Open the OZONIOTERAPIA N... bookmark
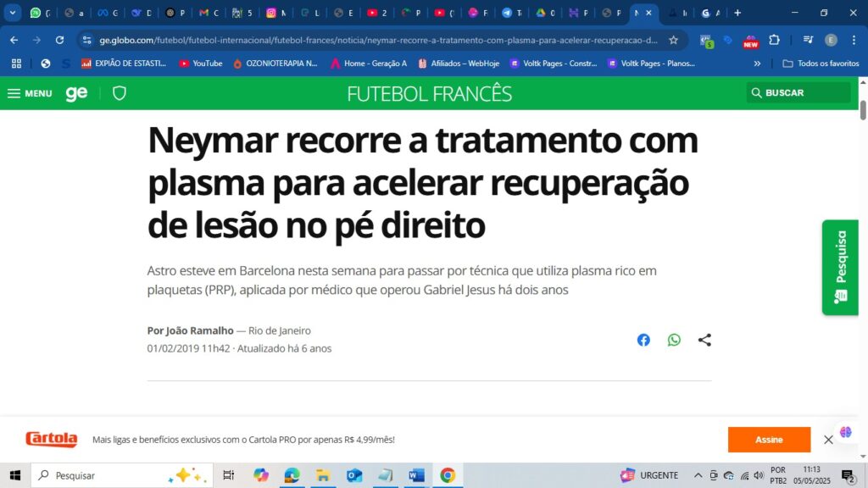Viewport: 868px width, 488px height. coord(275,64)
